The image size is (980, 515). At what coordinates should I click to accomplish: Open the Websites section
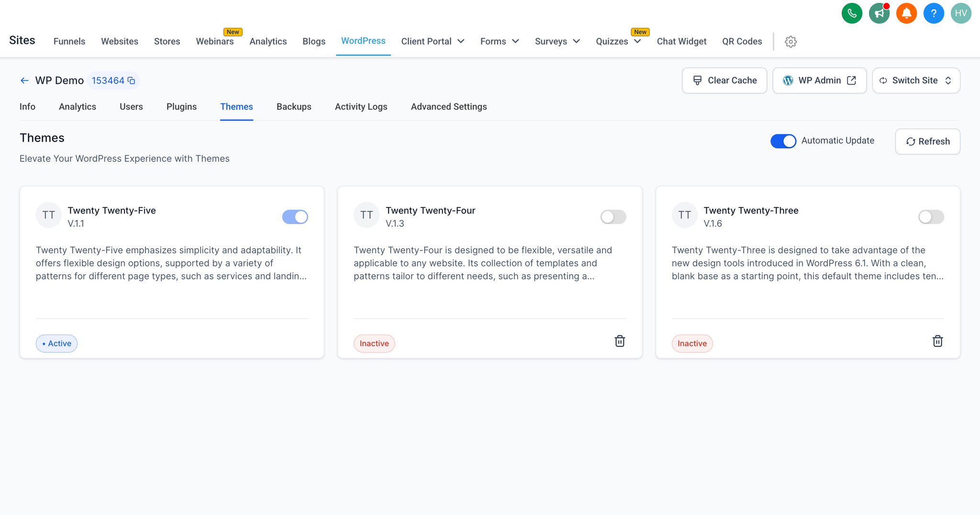click(120, 41)
